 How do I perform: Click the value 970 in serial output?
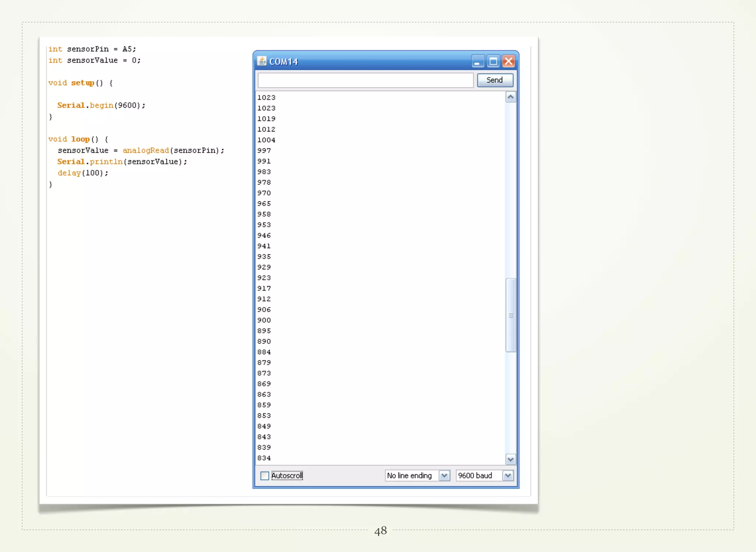coord(264,193)
